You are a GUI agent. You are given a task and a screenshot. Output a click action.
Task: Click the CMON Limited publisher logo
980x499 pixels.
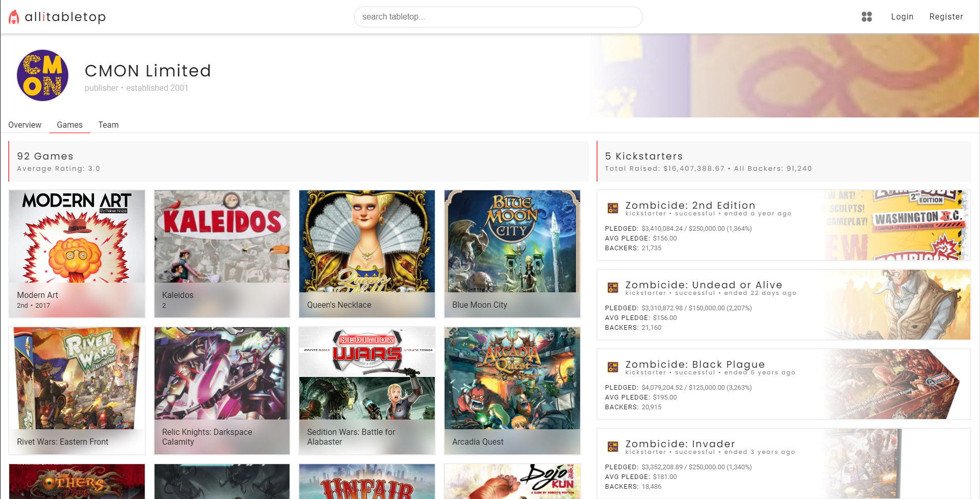43,75
